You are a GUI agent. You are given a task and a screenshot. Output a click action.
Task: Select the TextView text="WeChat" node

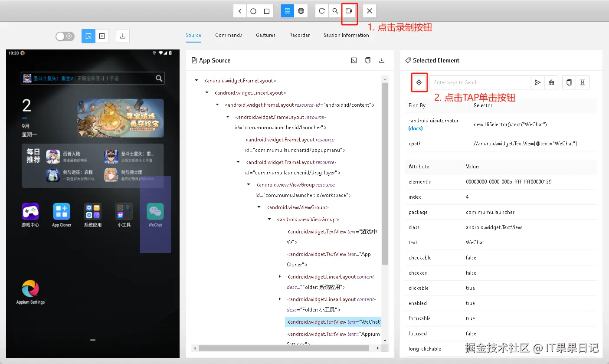pos(333,322)
